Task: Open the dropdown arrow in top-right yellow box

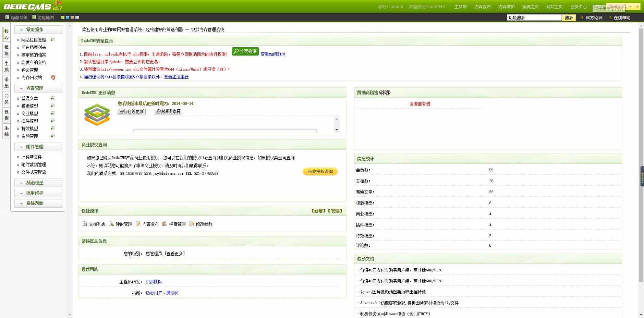Action: tap(630, 6)
